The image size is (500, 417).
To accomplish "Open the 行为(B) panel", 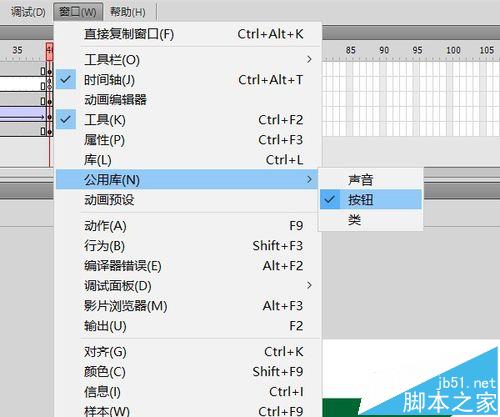I will pos(188,246).
